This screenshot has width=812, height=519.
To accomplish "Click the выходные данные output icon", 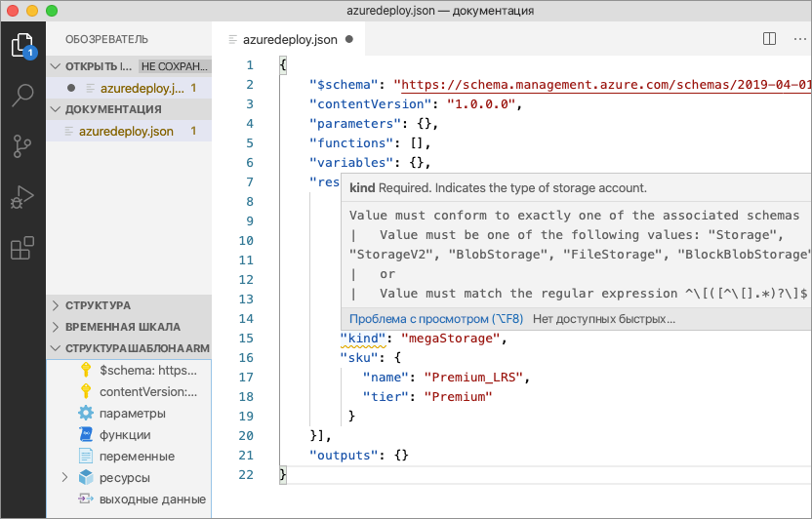I will (85, 499).
